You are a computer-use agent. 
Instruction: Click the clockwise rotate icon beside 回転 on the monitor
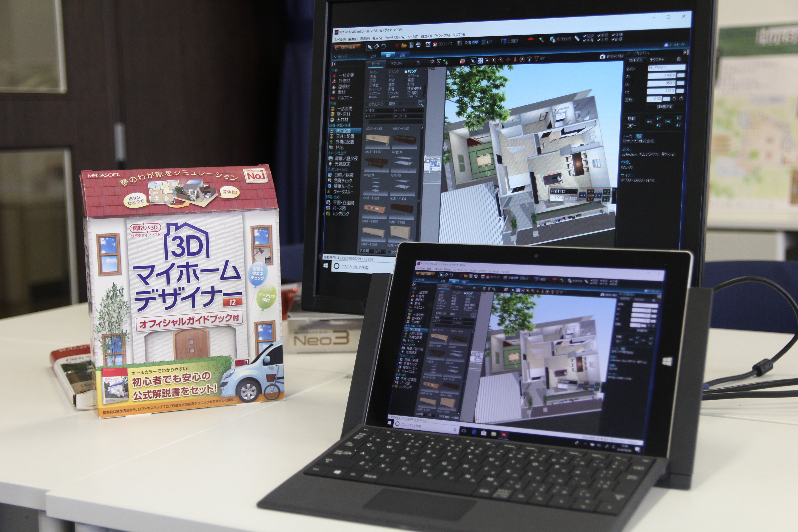tap(681, 99)
